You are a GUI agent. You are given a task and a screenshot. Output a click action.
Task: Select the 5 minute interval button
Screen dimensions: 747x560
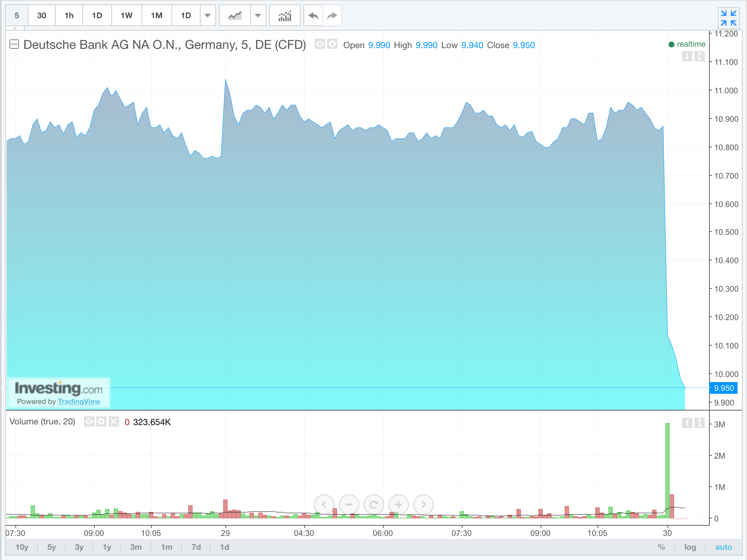coord(17,16)
